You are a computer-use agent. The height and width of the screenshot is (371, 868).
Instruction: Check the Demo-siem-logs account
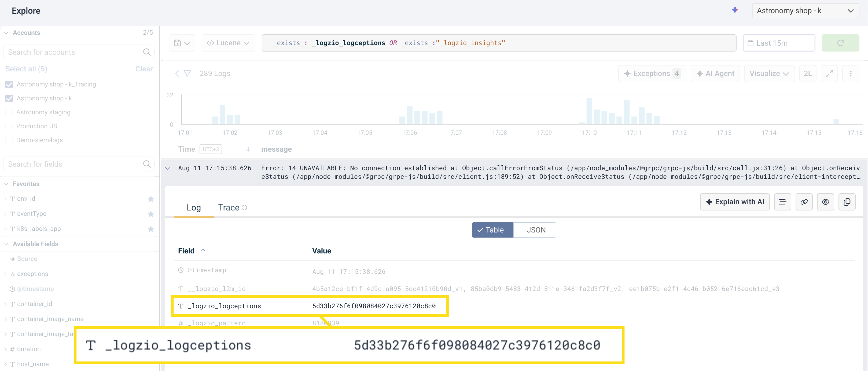9,140
